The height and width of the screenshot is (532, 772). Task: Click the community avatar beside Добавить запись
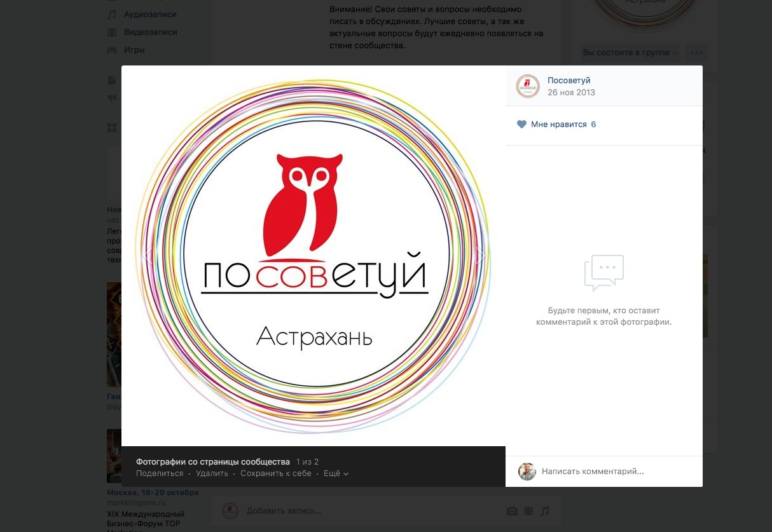coord(230,510)
